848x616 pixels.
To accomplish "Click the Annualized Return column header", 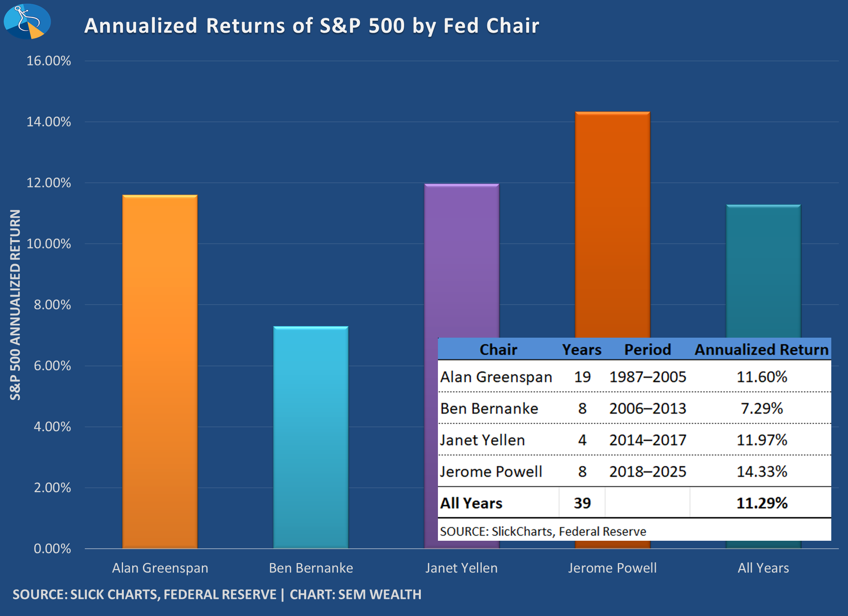I will (761, 349).
